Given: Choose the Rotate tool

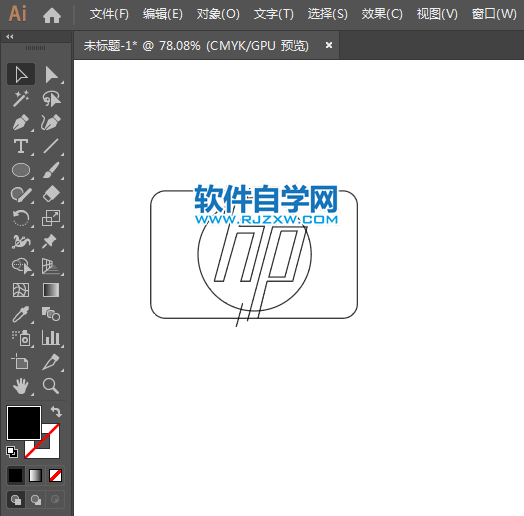Looking at the screenshot, I should click(21, 218).
